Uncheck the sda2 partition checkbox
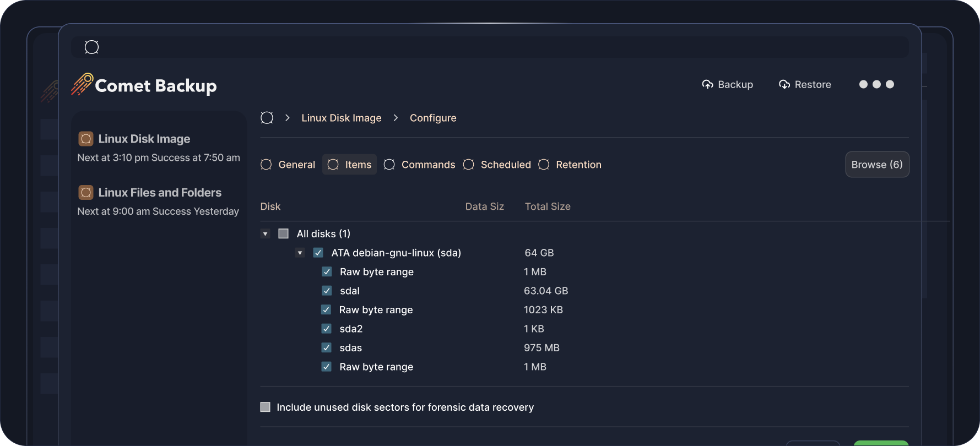980x446 pixels. point(327,329)
